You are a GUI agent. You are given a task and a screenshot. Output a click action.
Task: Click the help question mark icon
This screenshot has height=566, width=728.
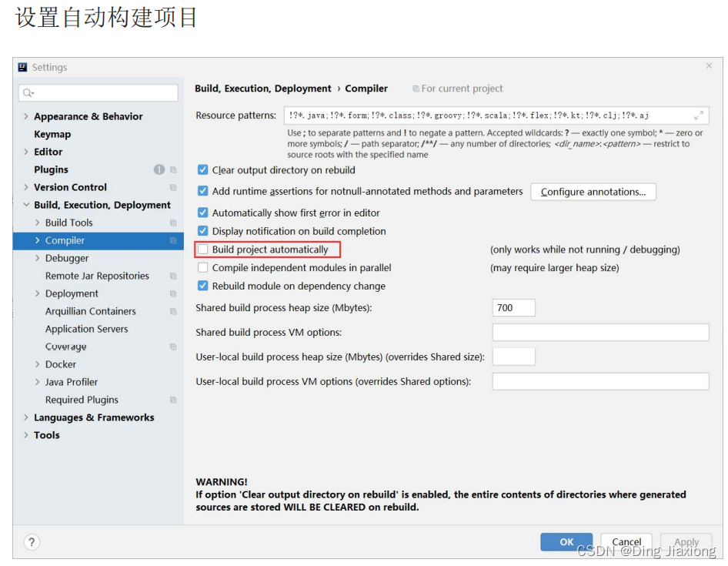32,542
